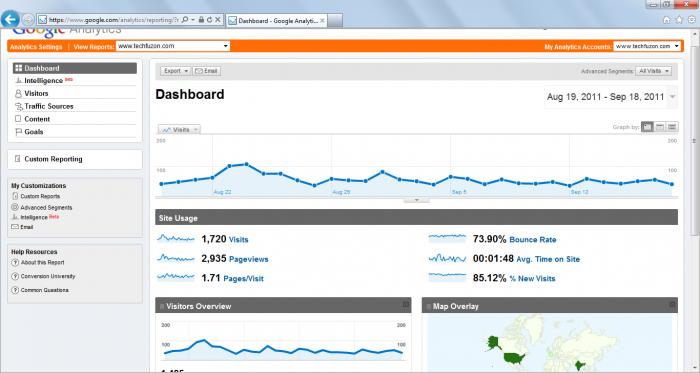This screenshot has height=373, width=700.
Task: Click the Bounce Rate sparkline thumbnail
Action: click(x=447, y=238)
